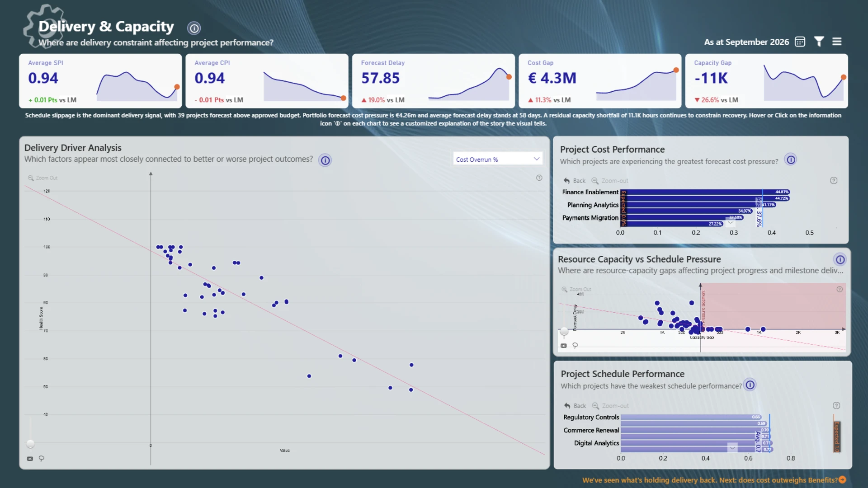This screenshot has height=488, width=868.
Task: Select the Average CPI KPI card
Action: point(267,81)
